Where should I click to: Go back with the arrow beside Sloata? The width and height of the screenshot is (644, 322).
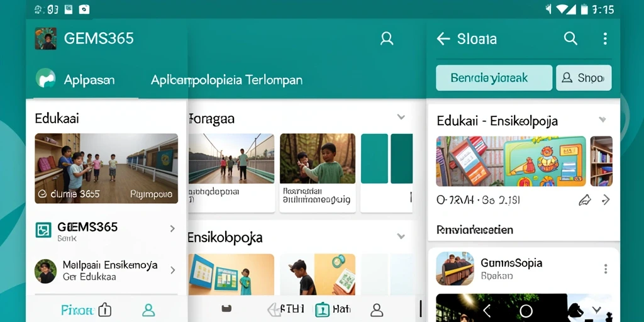pyautogui.click(x=443, y=39)
